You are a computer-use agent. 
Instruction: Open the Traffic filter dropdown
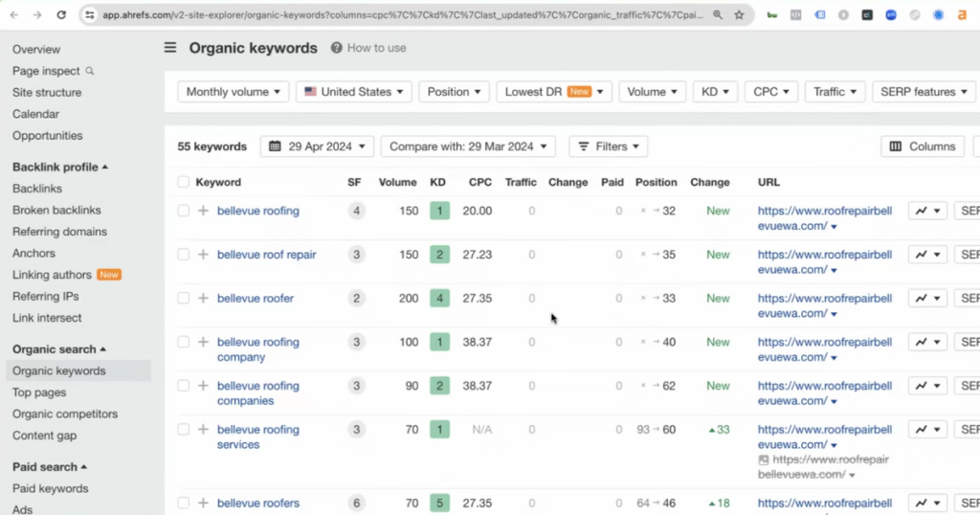(835, 92)
